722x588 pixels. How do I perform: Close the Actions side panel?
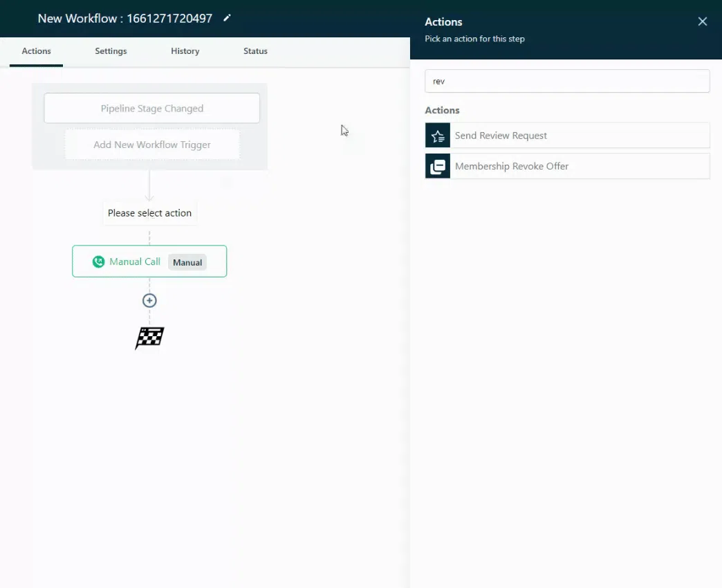702,21
